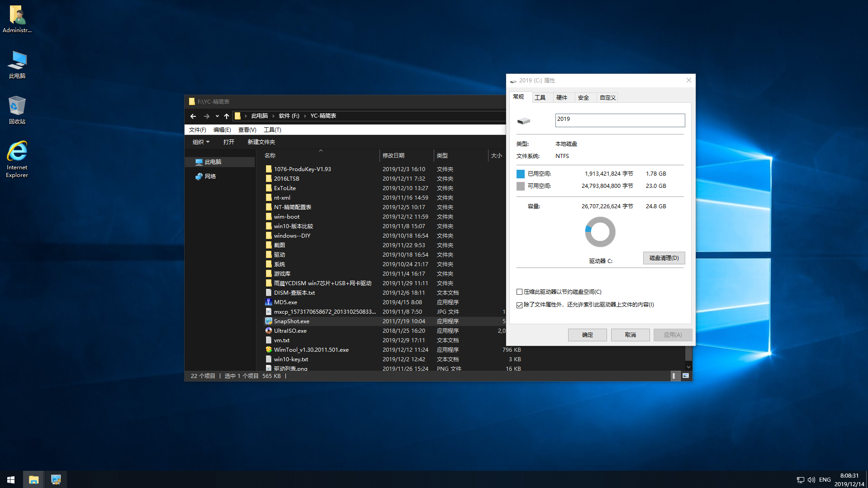Launch Internet Explorer from the desktop

point(17,159)
